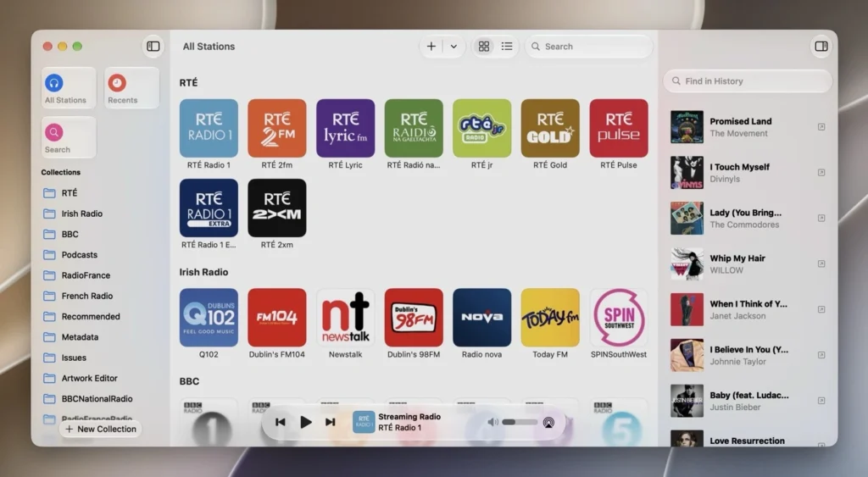
Task: Toggle the right history panel icon
Action: (x=821, y=47)
